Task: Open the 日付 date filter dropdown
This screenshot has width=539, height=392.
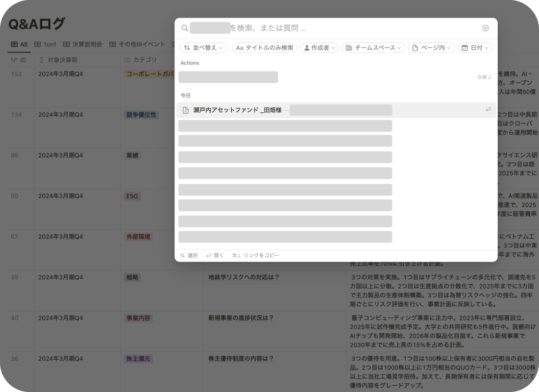Action: tap(474, 48)
